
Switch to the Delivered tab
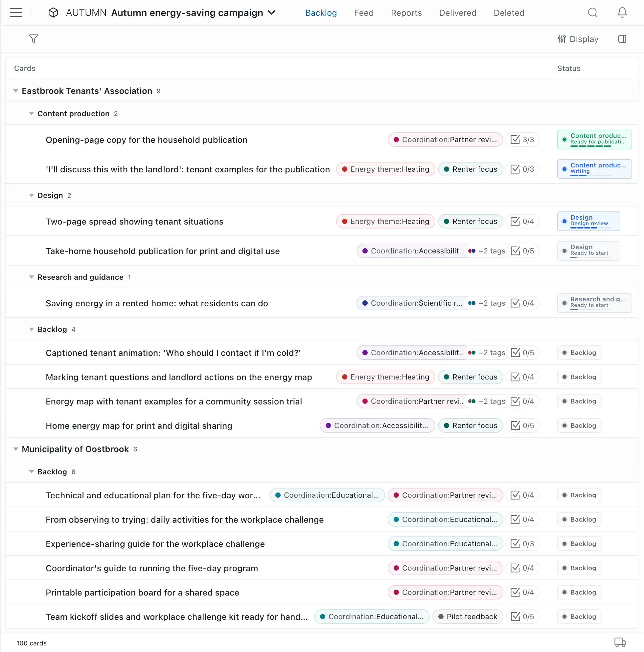457,13
